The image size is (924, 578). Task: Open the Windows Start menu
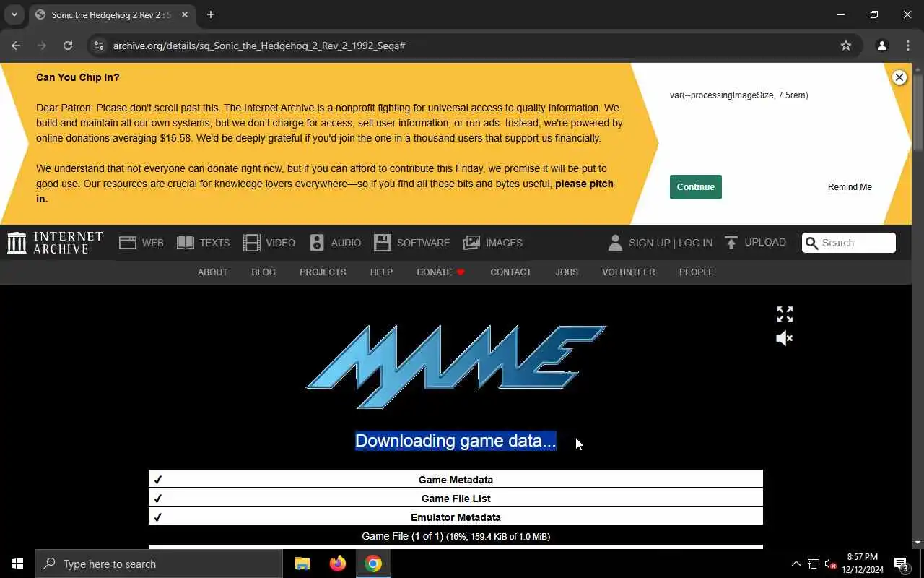pos(17,564)
